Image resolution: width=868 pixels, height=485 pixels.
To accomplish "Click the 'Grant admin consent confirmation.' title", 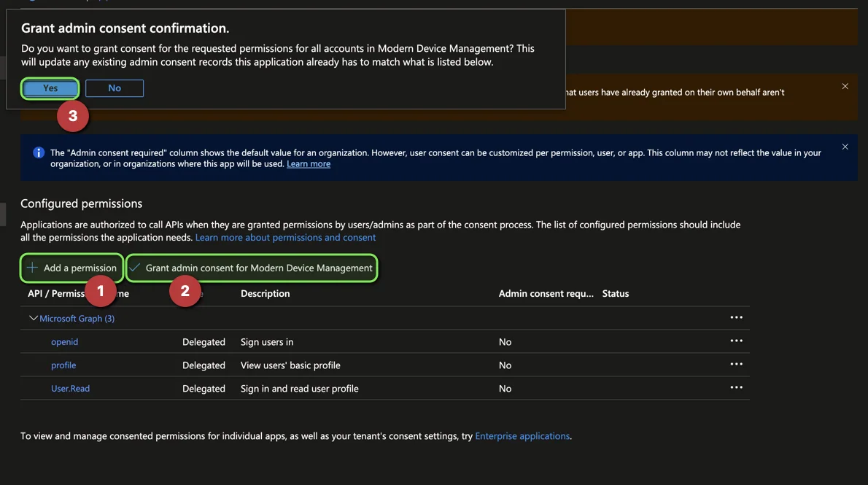I will tap(125, 28).
